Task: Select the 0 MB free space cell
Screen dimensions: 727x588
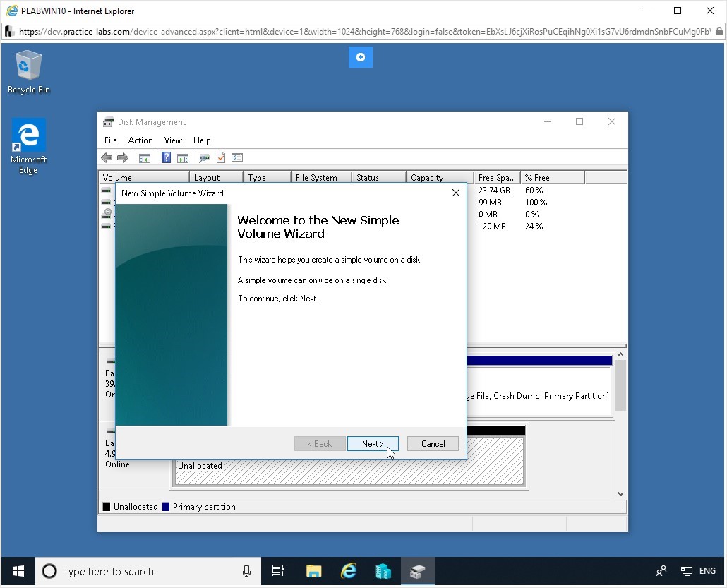Action: pyautogui.click(x=488, y=215)
